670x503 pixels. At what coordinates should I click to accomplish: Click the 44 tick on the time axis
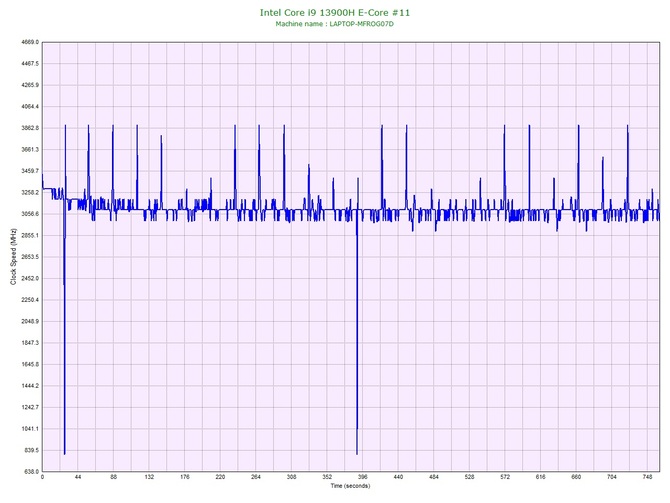(x=78, y=477)
